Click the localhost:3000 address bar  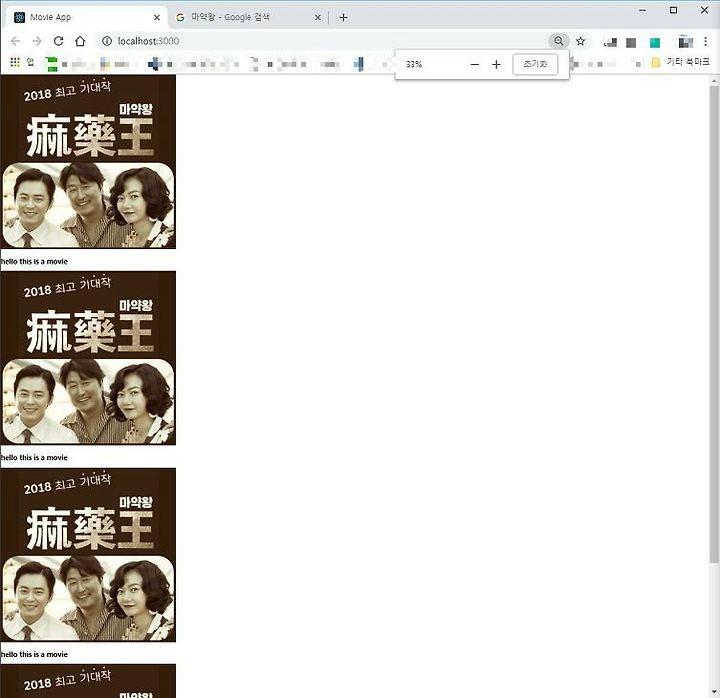tap(321, 41)
